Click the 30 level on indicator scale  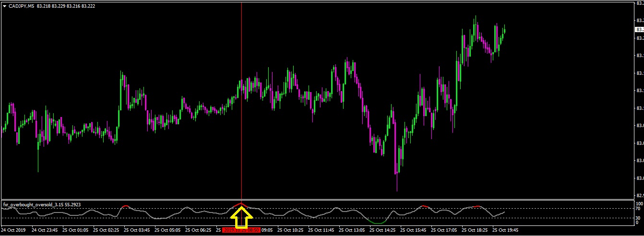coord(638,218)
